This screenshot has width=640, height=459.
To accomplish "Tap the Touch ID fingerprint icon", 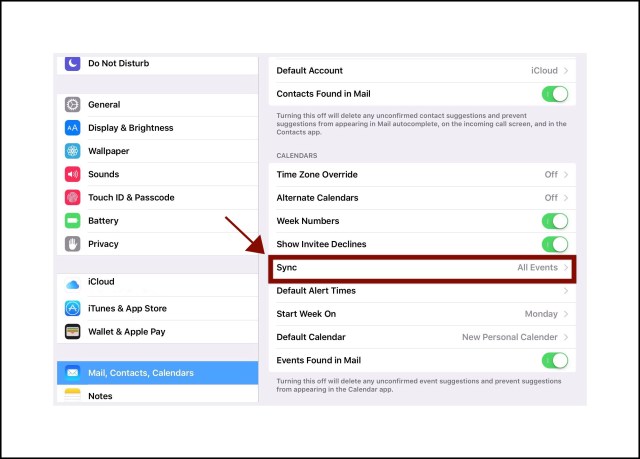I will pos(73,197).
